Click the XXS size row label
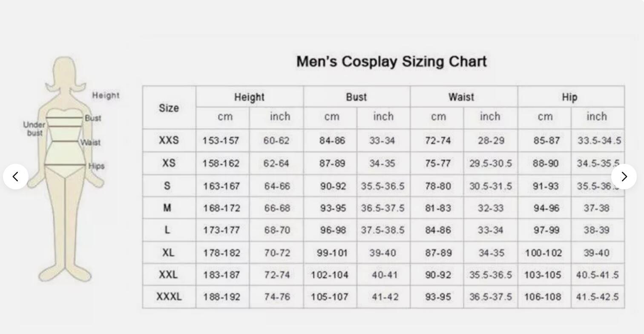Image resolution: width=644 pixels, height=334 pixels. pos(169,140)
